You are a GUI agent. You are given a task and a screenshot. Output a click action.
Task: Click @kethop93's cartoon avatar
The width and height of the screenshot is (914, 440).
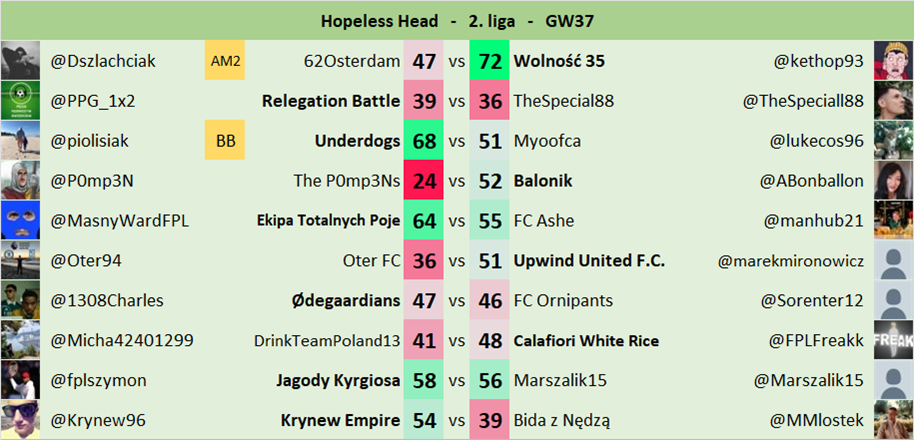point(893,61)
